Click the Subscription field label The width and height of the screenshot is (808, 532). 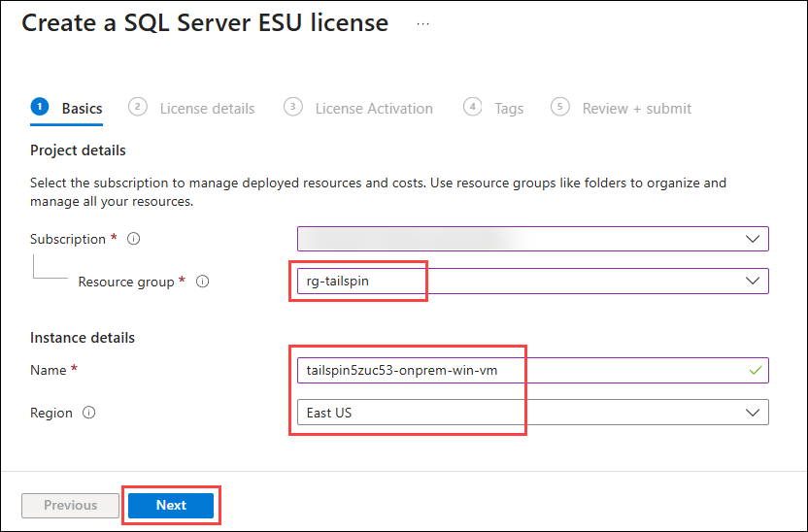click(68, 239)
